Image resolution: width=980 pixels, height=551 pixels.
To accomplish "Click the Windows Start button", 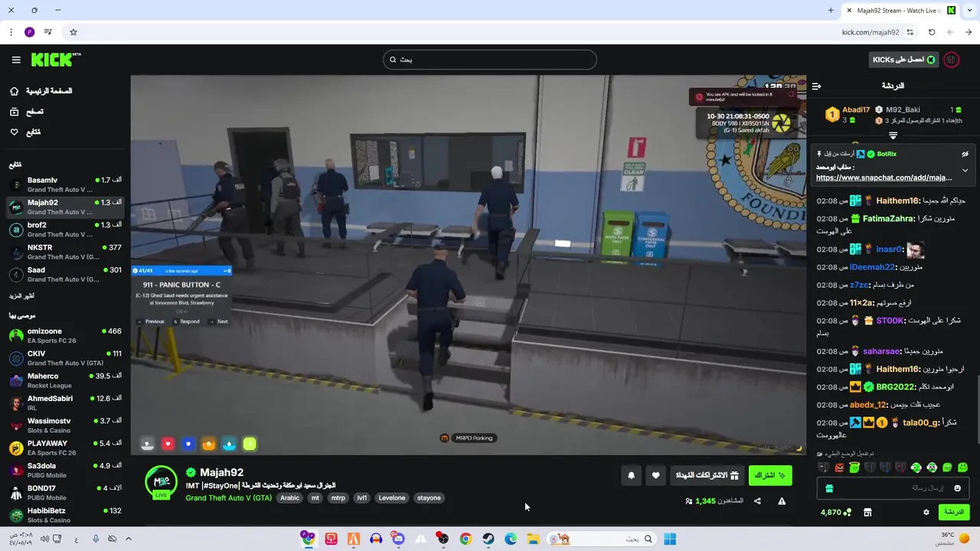I will (670, 539).
